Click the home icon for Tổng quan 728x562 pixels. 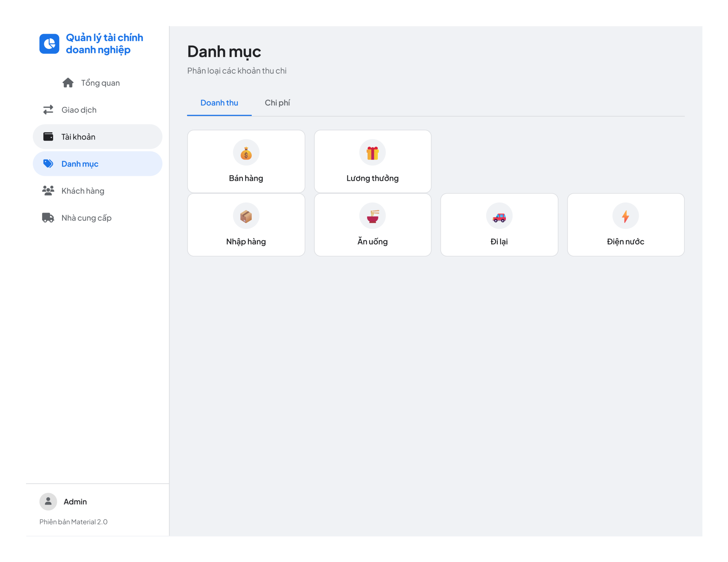(x=68, y=83)
